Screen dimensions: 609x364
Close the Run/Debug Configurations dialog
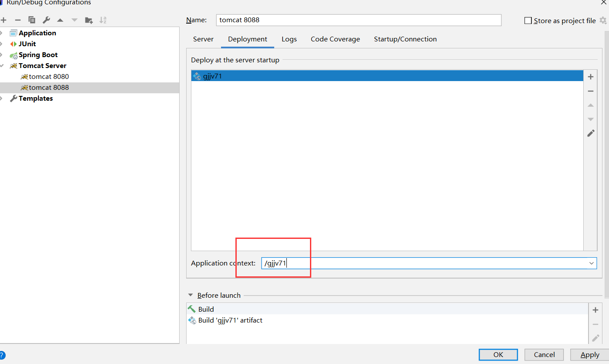tap(603, 2)
